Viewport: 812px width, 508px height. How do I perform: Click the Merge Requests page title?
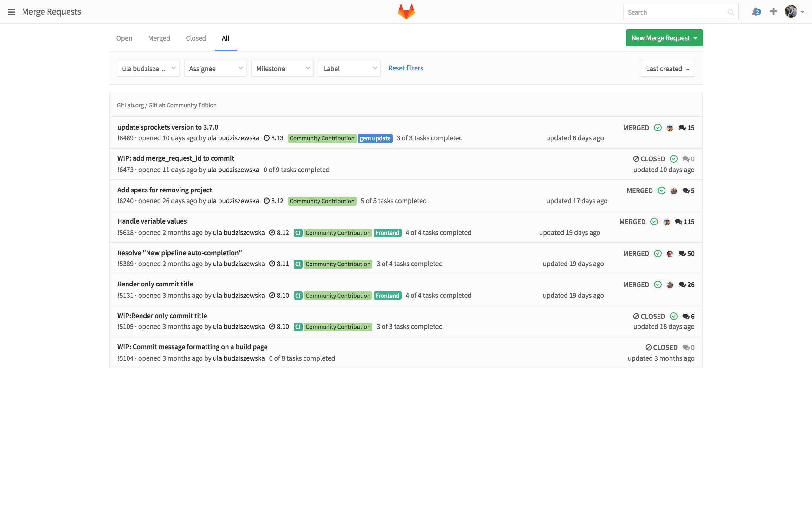coord(51,12)
